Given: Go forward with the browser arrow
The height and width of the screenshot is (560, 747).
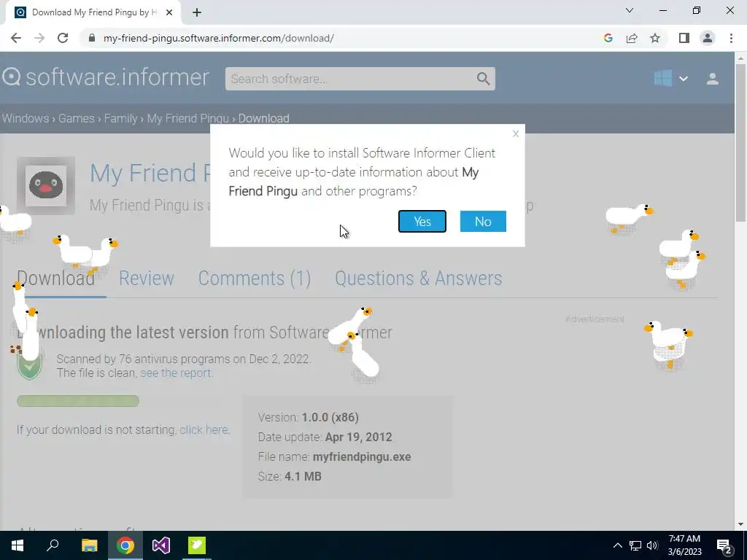Looking at the screenshot, I should pos(39,38).
